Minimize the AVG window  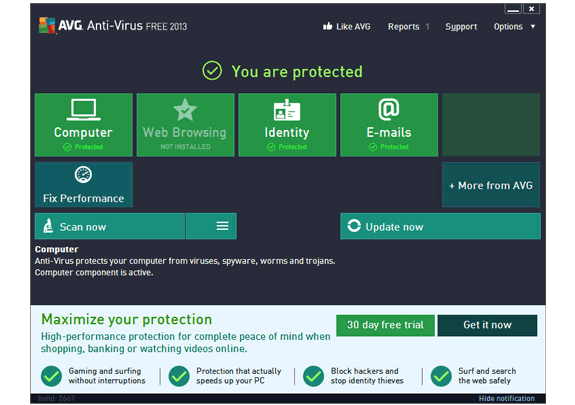(513, 8)
